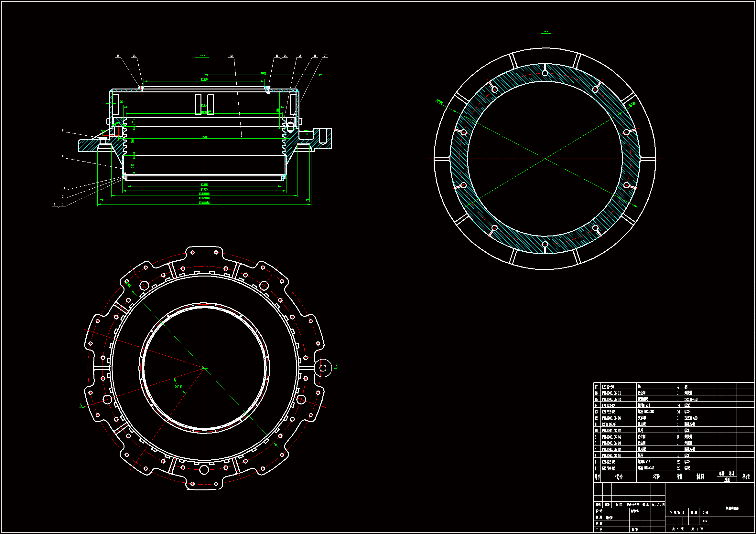Select the 1630 dimension text
The image size is (756, 534).
click(x=204, y=137)
